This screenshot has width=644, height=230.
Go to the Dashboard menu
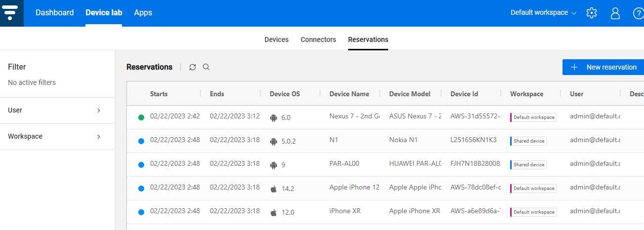(54, 13)
